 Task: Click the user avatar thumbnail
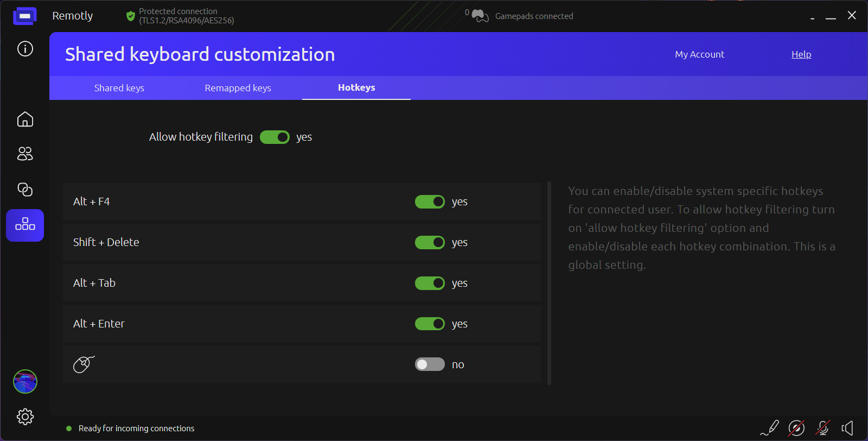25,381
